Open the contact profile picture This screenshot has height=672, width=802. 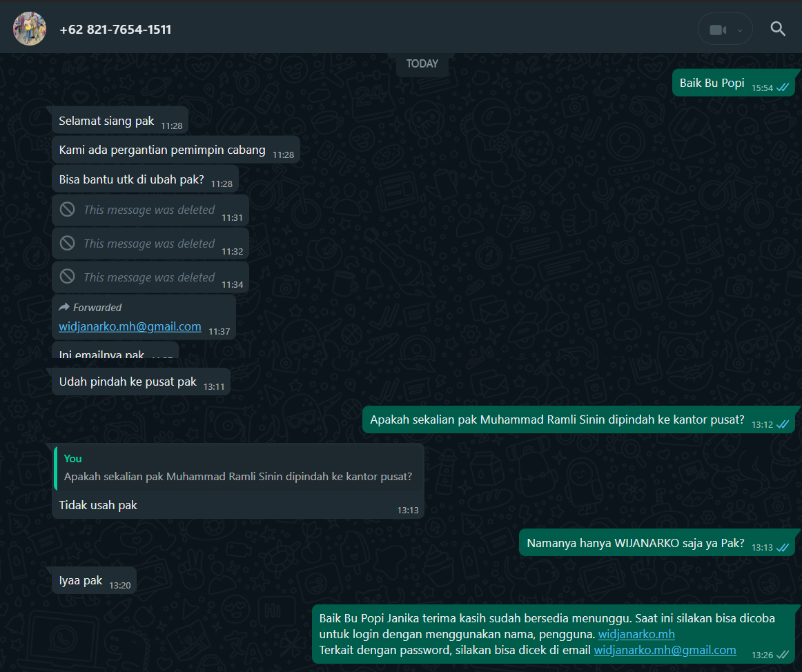click(30, 29)
